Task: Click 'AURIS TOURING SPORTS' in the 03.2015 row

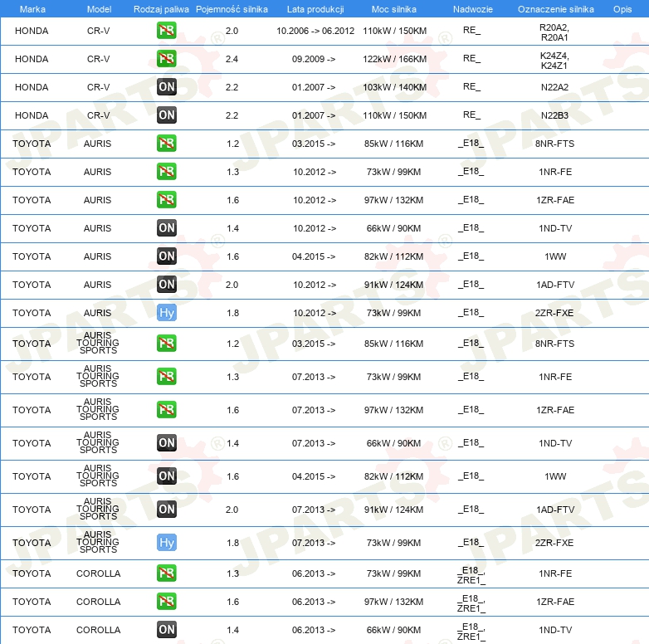Action: (x=98, y=343)
